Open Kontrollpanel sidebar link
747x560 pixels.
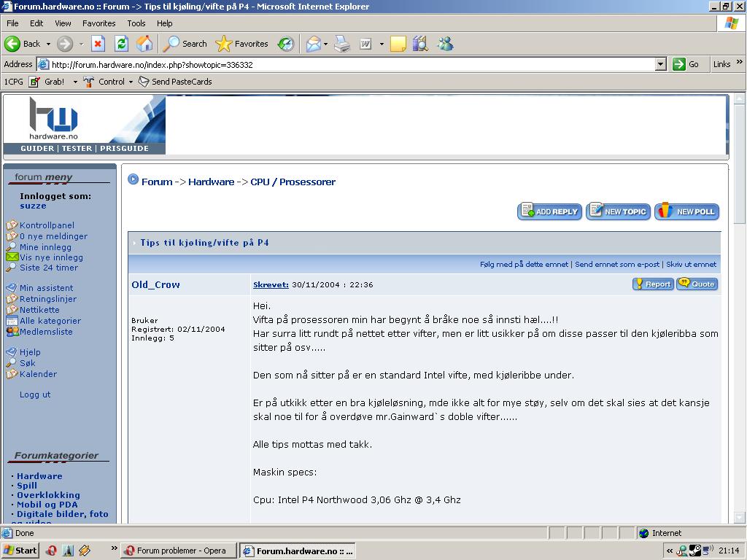[x=47, y=225]
